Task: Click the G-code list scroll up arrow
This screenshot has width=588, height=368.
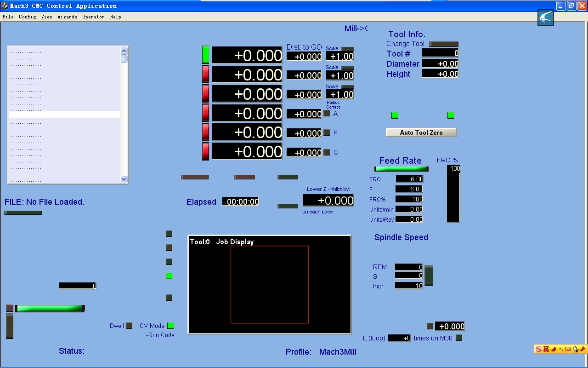Action: 124,51
